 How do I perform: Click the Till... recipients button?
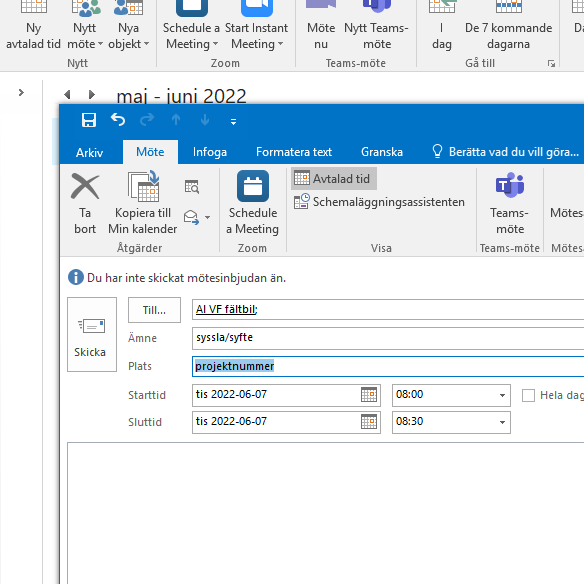point(154,310)
